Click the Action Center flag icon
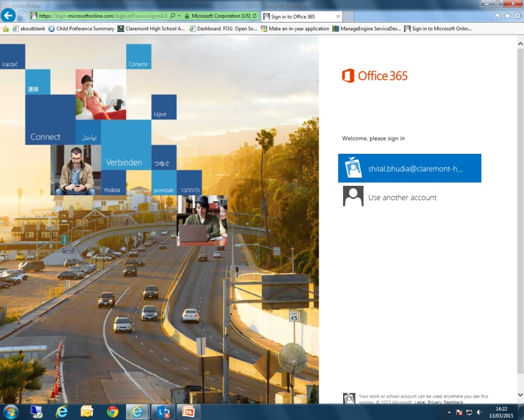This screenshot has height=420, width=524. click(x=459, y=412)
